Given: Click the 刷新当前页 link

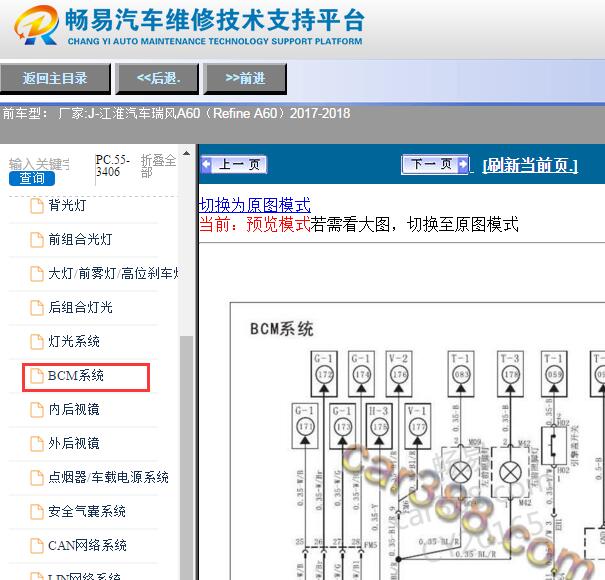Looking at the screenshot, I should pyautogui.click(x=530, y=166).
